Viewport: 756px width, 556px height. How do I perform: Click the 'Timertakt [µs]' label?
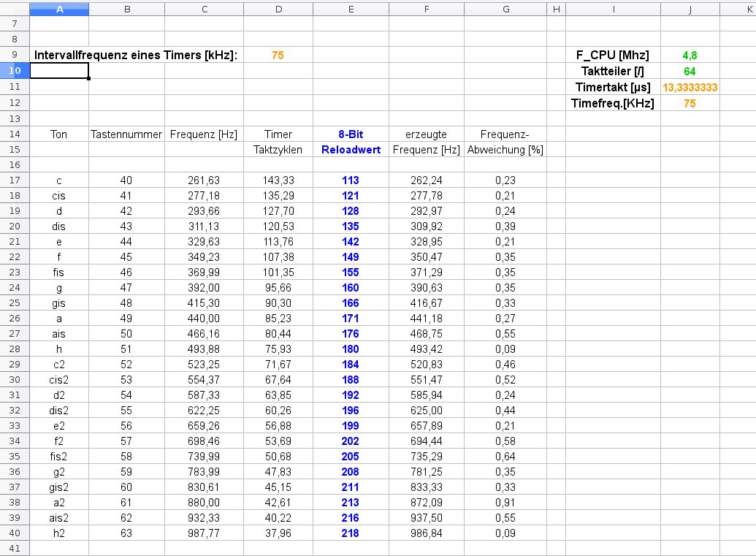pos(612,87)
